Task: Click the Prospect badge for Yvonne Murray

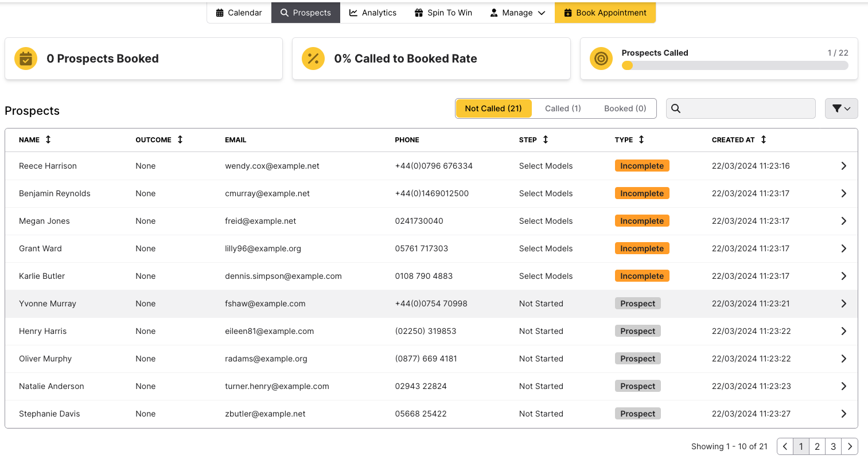Action: pos(638,304)
